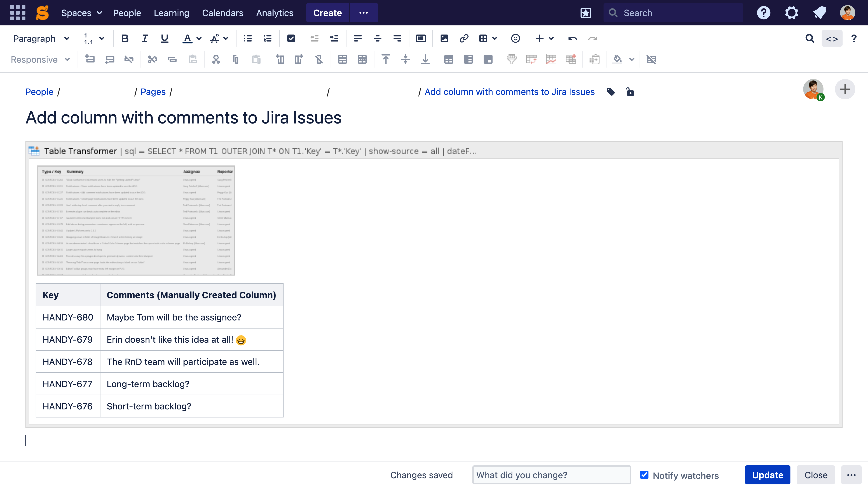Open the app switcher grid icon
Screen dimensions: 868x488
pyautogui.click(x=18, y=13)
